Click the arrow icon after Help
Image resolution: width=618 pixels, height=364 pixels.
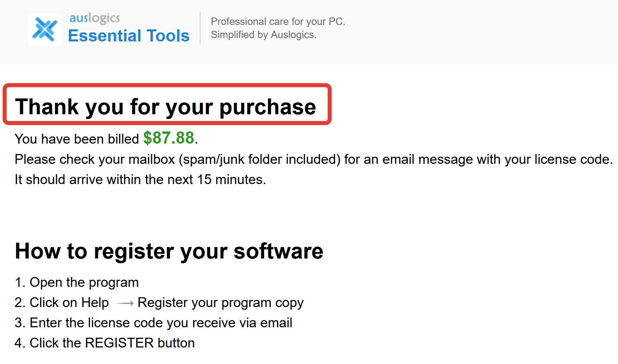click(x=124, y=303)
